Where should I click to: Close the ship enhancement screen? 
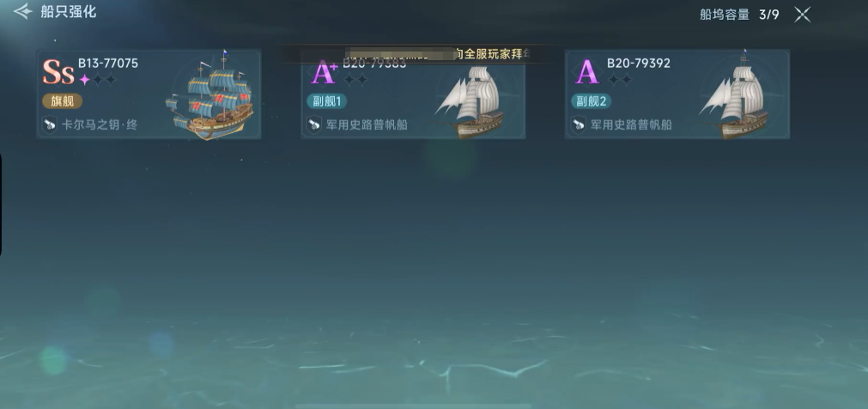tap(802, 15)
